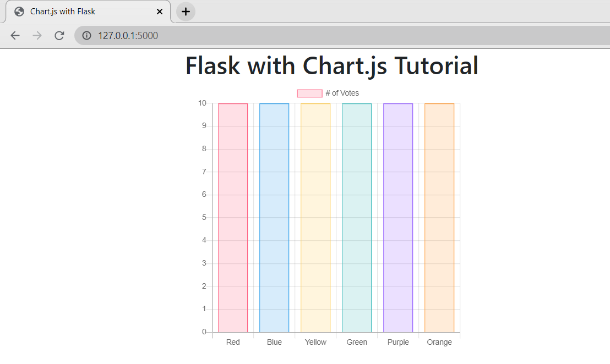Image resolution: width=610 pixels, height=364 pixels.
Task: Click the browser forward arrow
Action: [37, 36]
